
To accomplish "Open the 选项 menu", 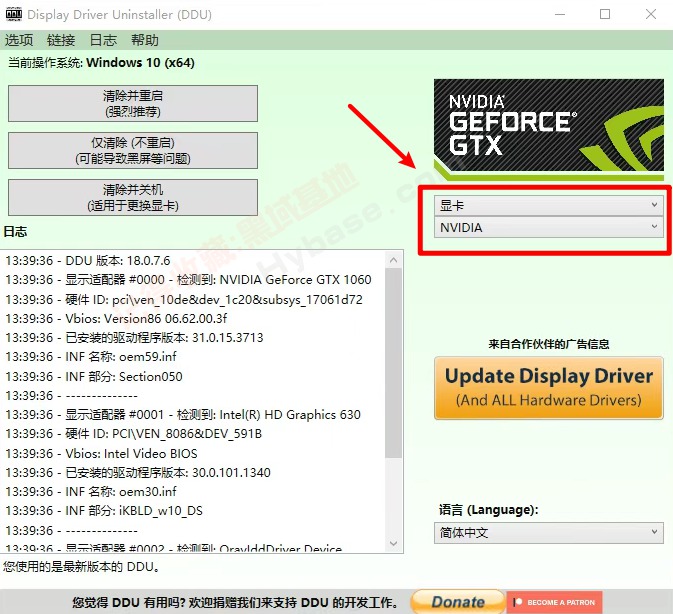I will (19, 40).
